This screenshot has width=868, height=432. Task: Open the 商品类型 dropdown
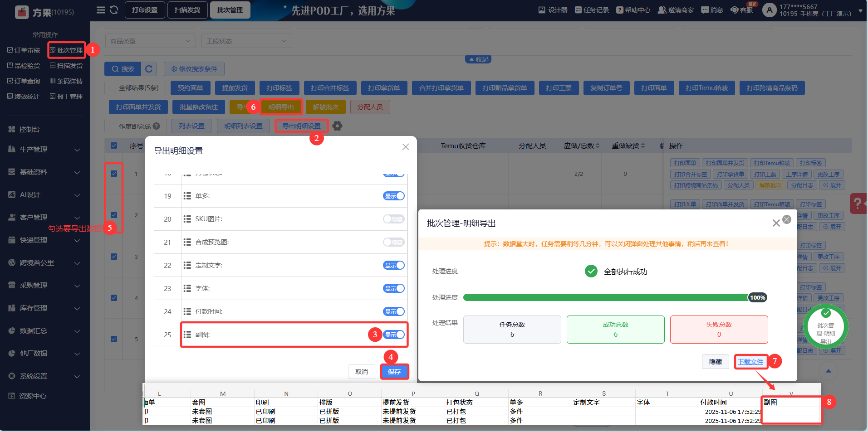pyautogui.click(x=150, y=41)
